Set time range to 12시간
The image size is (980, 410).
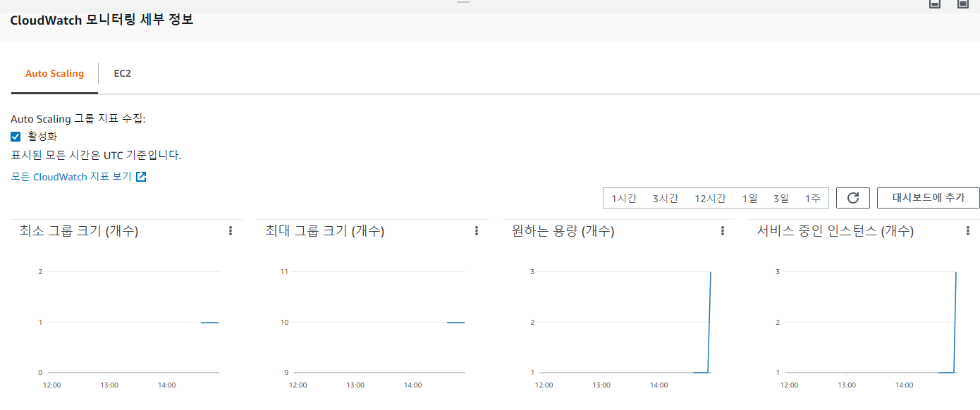click(710, 199)
